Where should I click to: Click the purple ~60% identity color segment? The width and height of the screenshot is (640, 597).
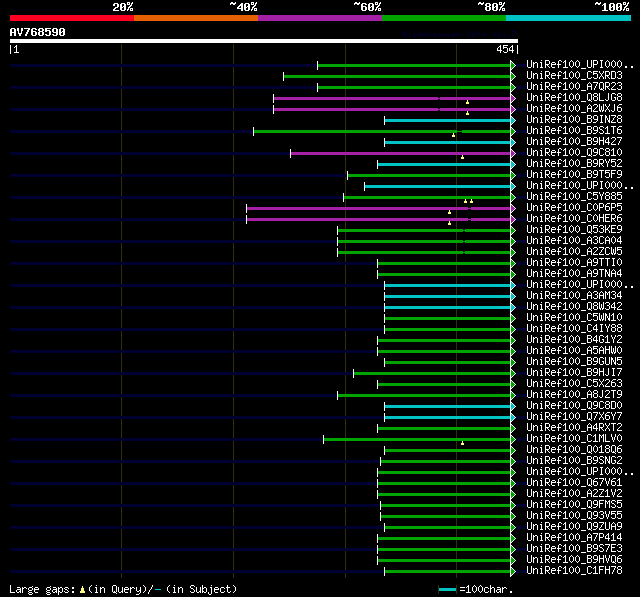(x=320, y=18)
